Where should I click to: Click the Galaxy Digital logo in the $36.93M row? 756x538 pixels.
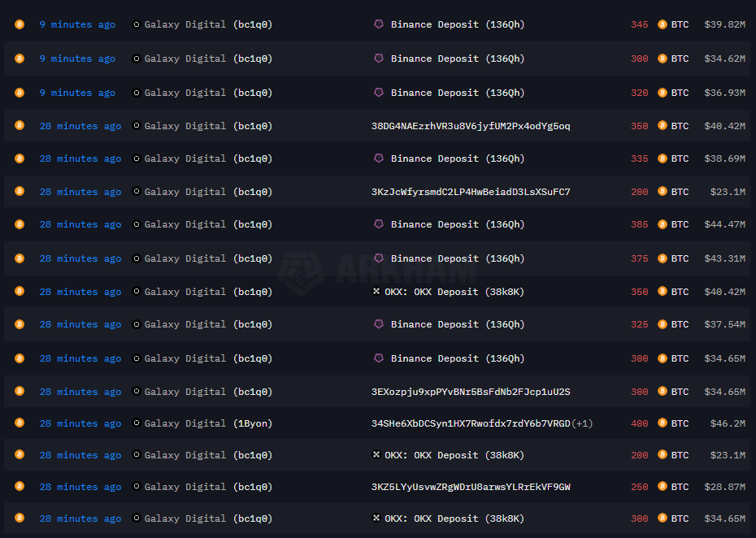[137, 92]
